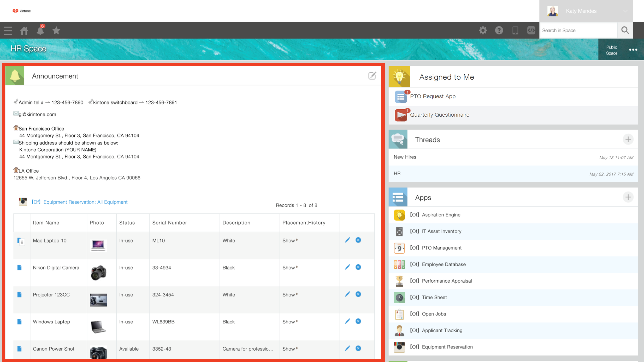Edit the Mac Laptop 10 record

pyautogui.click(x=347, y=240)
